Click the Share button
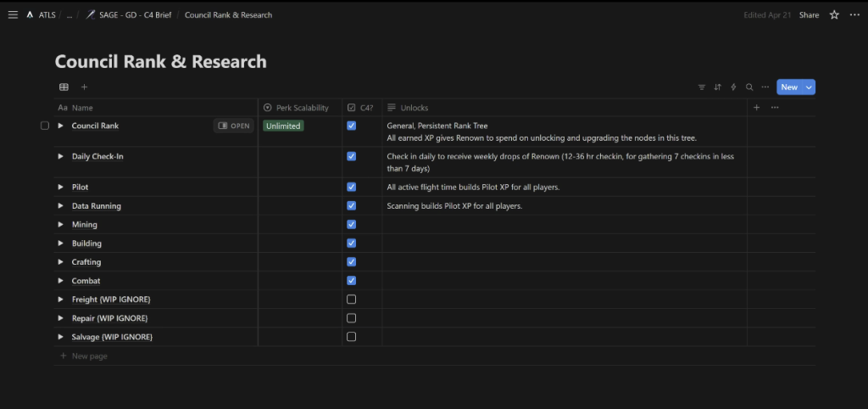 [809, 15]
